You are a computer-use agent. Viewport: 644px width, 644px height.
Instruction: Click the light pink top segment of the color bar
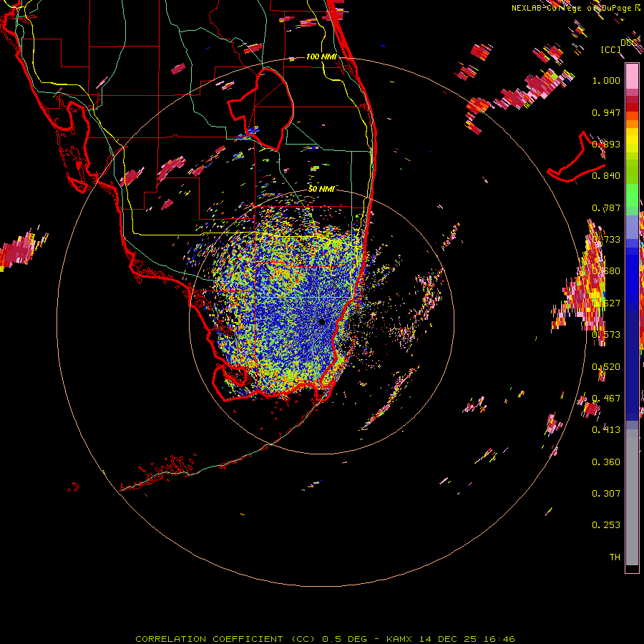(x=632, y=77)
